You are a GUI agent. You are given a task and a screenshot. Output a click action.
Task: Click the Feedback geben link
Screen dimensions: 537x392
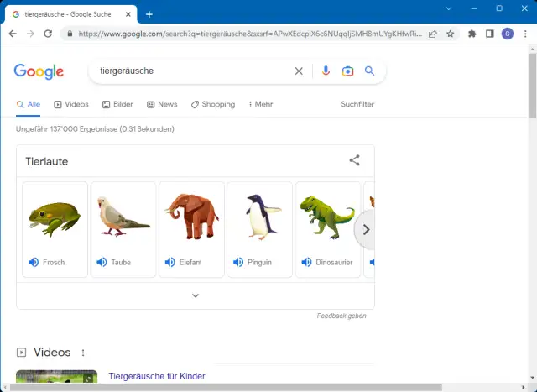coord(341,316)
